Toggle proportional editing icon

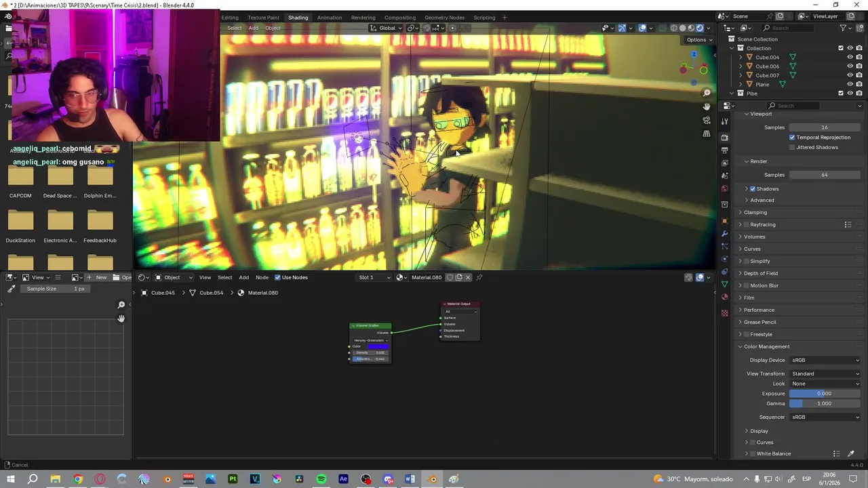452,28
